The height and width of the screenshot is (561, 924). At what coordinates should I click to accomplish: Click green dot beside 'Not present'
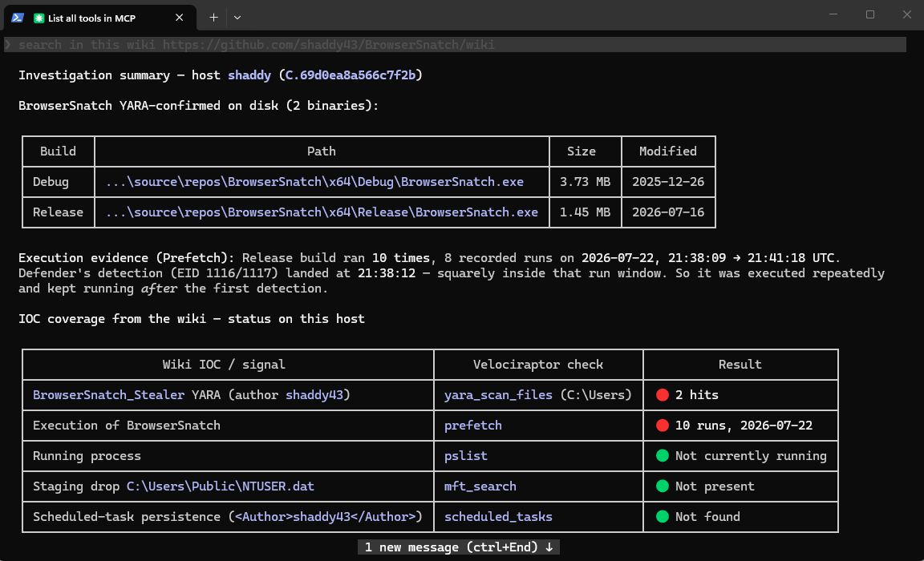(663, 486)
